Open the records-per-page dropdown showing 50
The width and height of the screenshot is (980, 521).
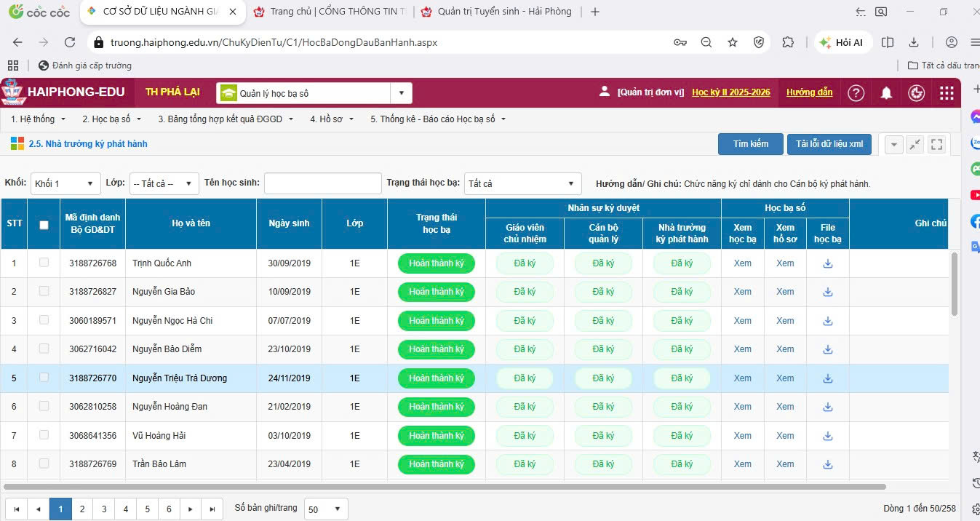tap(326, 509)
